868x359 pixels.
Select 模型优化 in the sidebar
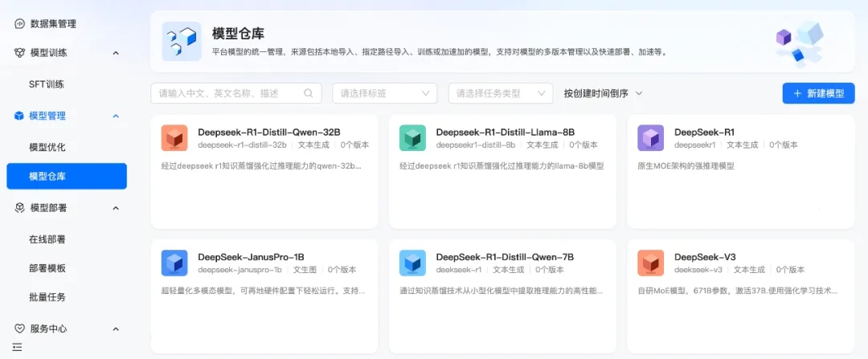pyautogui.click(x=47, y=147)
